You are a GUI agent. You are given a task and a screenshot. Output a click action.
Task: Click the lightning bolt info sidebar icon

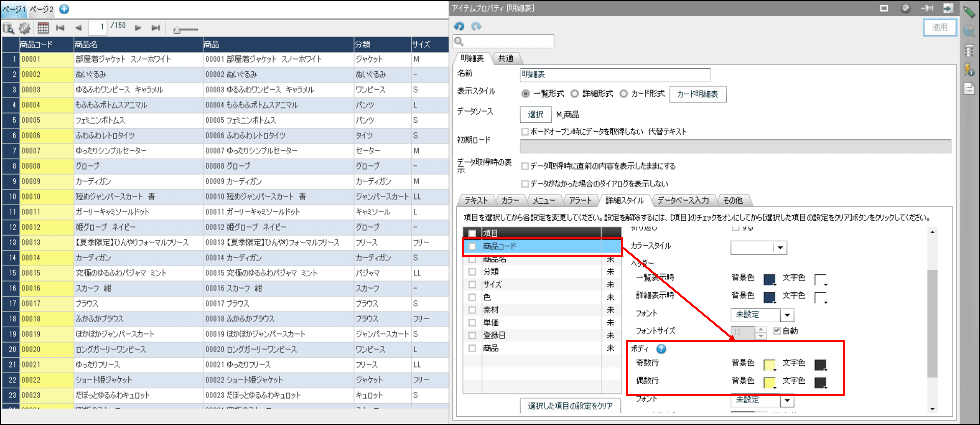click(969, 70)
